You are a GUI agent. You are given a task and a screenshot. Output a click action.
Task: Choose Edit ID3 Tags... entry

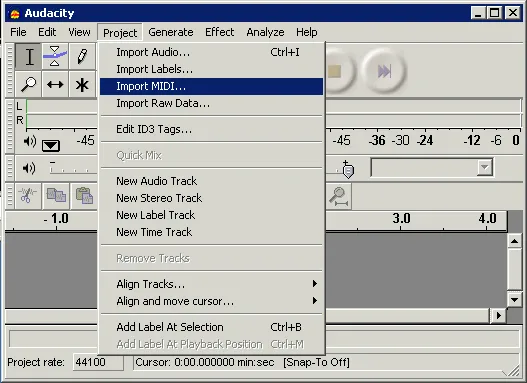click(212, 129)
